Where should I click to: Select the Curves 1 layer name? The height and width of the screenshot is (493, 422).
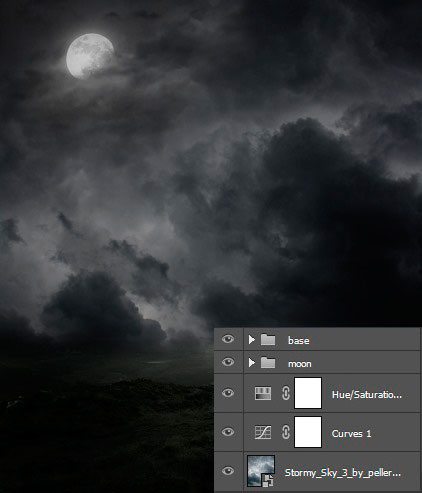pyautogui.click(x=351, y=433)
